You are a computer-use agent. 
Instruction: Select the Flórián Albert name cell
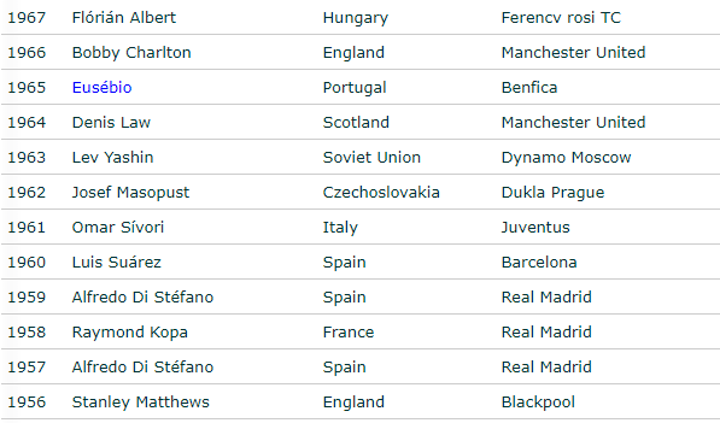(124, 18)
